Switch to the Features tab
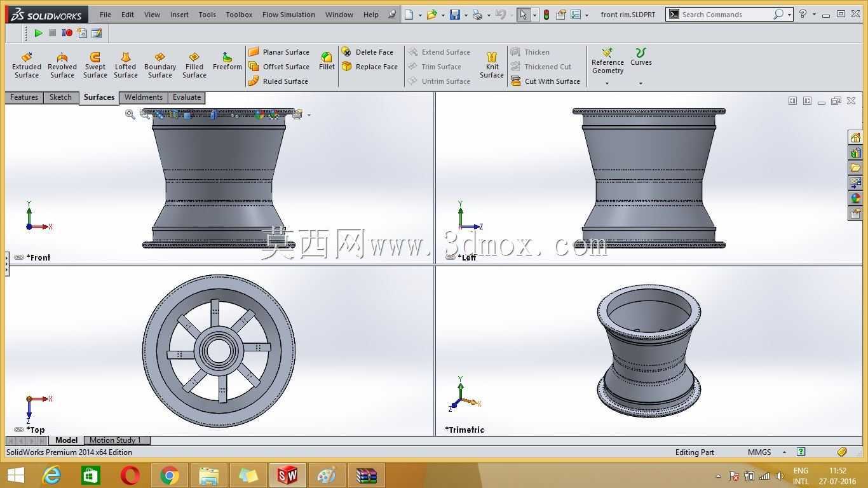The image size is (868, 488). click(24, 97)
